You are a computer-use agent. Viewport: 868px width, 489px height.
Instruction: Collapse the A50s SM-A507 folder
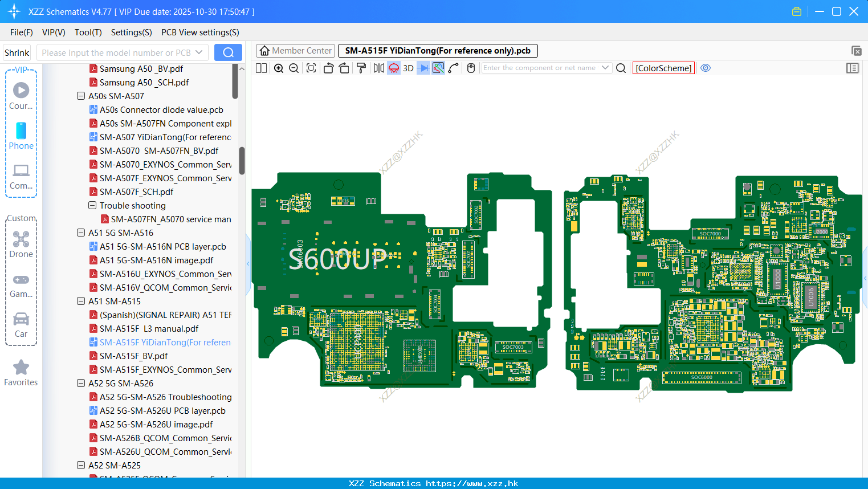click(x=81, y=96)
